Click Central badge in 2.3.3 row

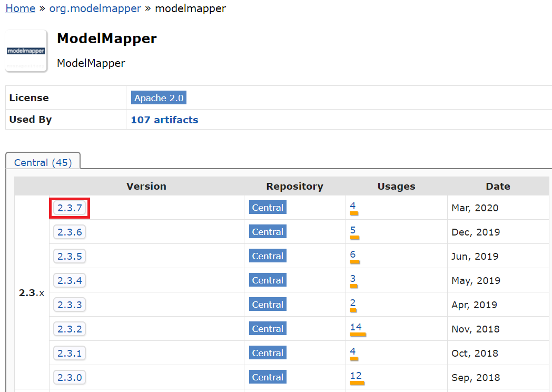268,305
